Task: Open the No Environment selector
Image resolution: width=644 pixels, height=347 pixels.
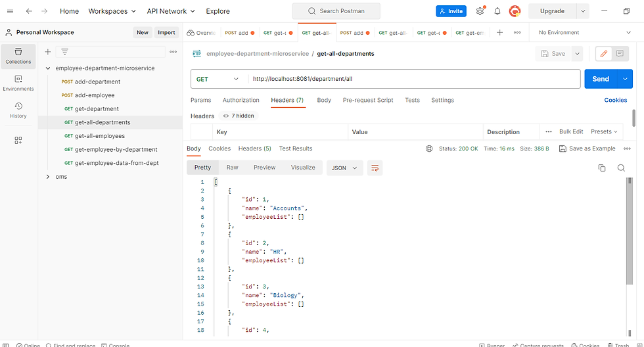Action: 585,32
